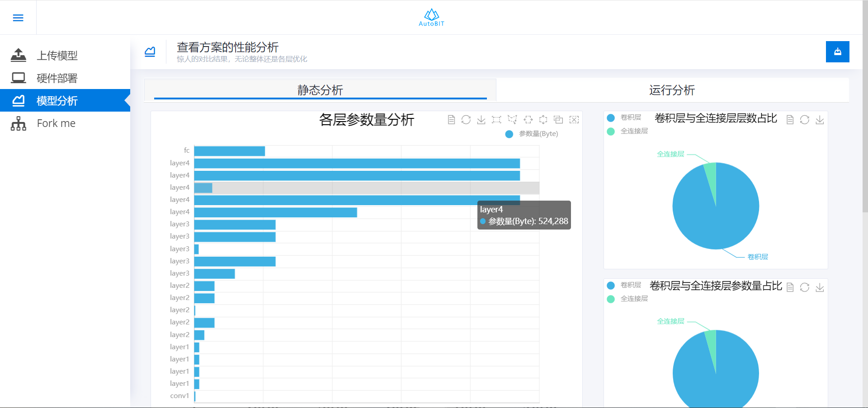
Task: Save 参数量占比 pie chart as image
Action: point(820,287)
